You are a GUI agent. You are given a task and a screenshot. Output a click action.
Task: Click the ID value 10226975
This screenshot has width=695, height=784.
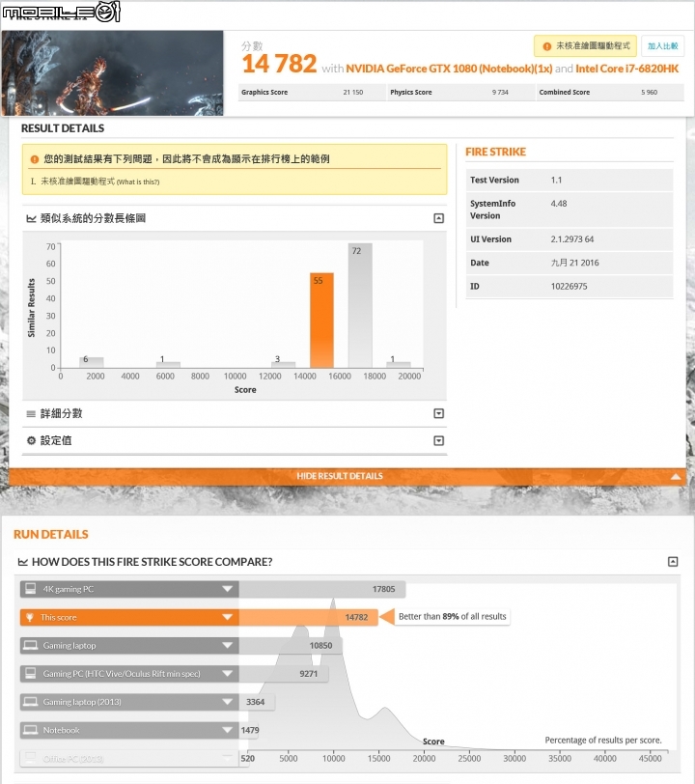click(569, 287)
